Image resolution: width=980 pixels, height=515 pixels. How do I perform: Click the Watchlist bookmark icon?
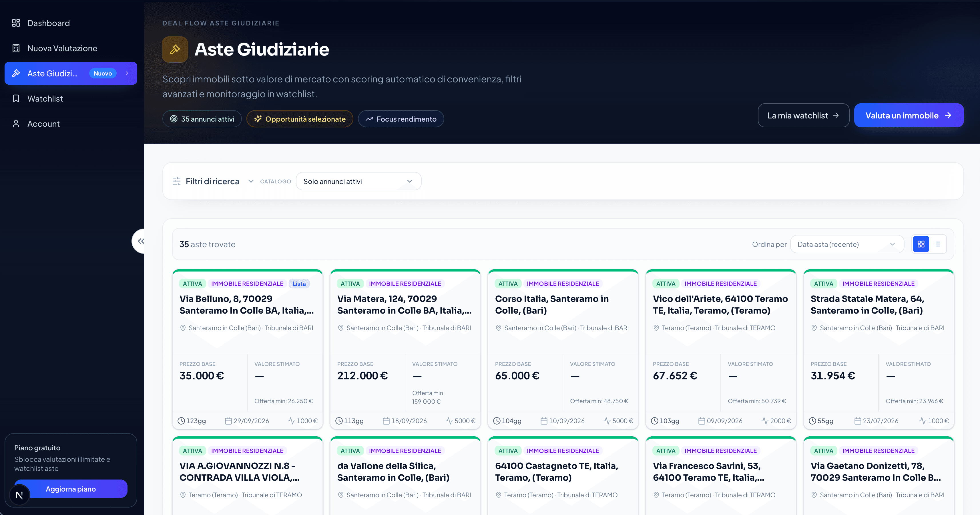(16, 99)
